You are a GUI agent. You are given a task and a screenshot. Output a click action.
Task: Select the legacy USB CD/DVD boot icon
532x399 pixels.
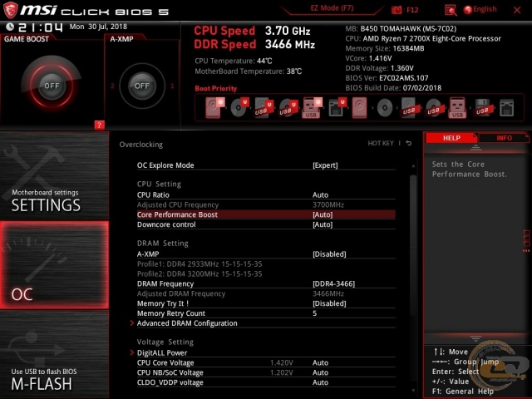[434, 108]
